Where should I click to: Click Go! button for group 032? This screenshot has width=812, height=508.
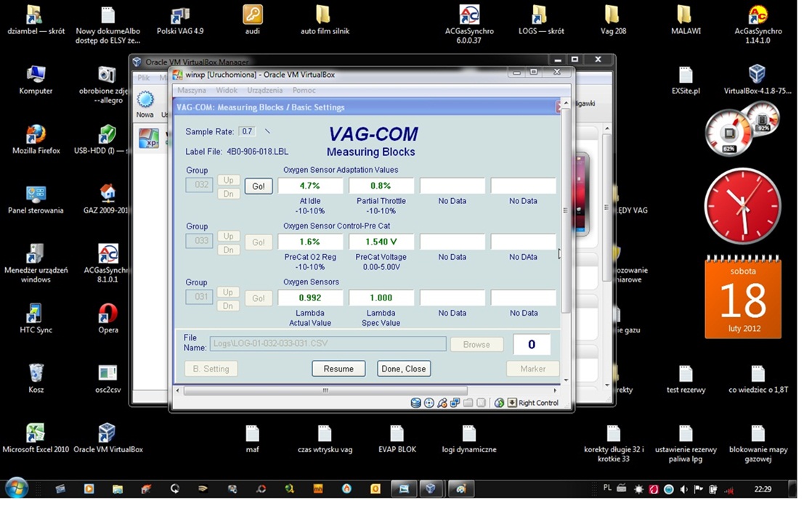click(259, 187)
